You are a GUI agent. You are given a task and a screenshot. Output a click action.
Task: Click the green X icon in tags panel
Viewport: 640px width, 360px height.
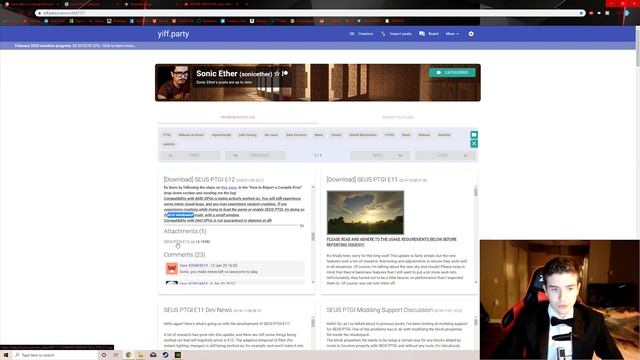click(x=474, y=144)
